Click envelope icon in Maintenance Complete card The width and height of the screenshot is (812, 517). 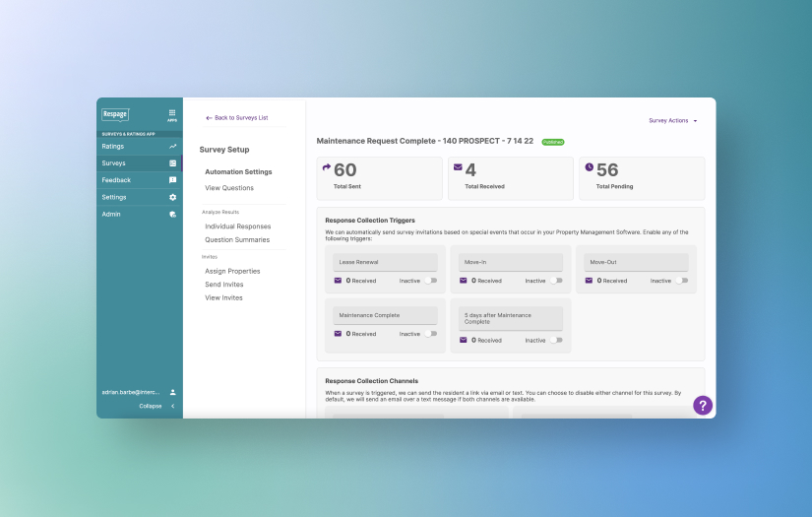(x=338, y=334)
